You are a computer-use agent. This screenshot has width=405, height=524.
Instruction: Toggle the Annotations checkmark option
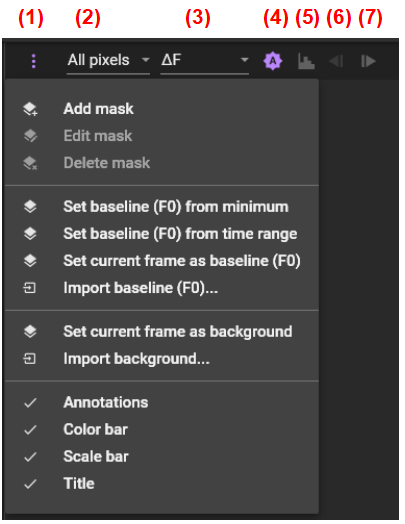tap(162, 402)
